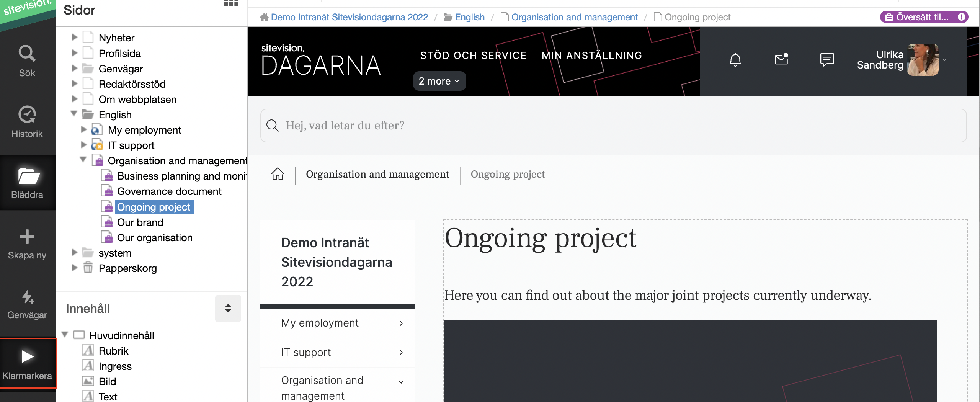Click the Bild image module icon
Screen dimensions: 980x402
(x=88, y=381)
